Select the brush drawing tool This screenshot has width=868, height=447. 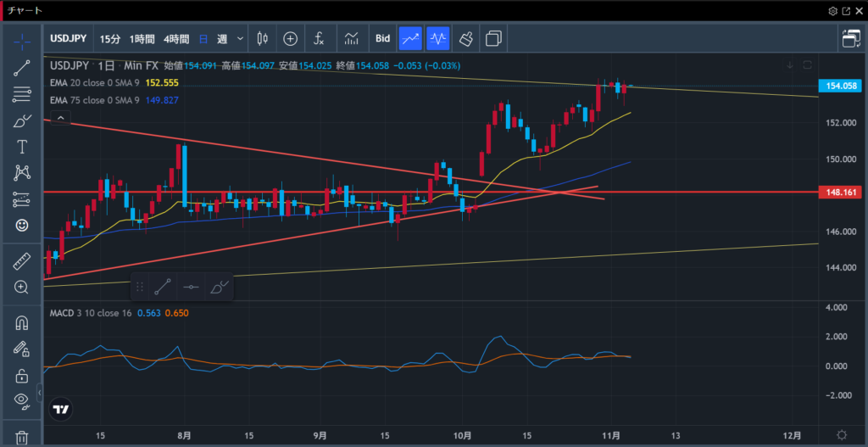(x=22, y=121)
